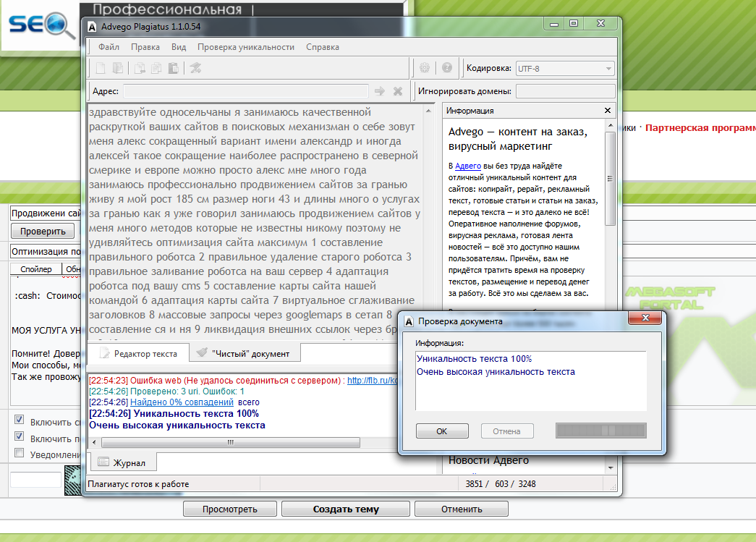The width and height of the screenshot is (756, 542).
Task: Click the Журнал tab icon
Action: [103, 462]
